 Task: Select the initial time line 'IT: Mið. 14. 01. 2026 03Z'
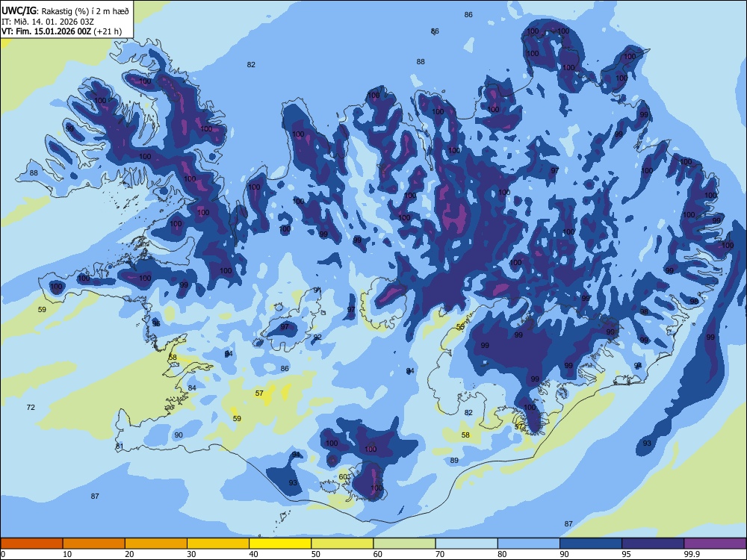(48, 22)
